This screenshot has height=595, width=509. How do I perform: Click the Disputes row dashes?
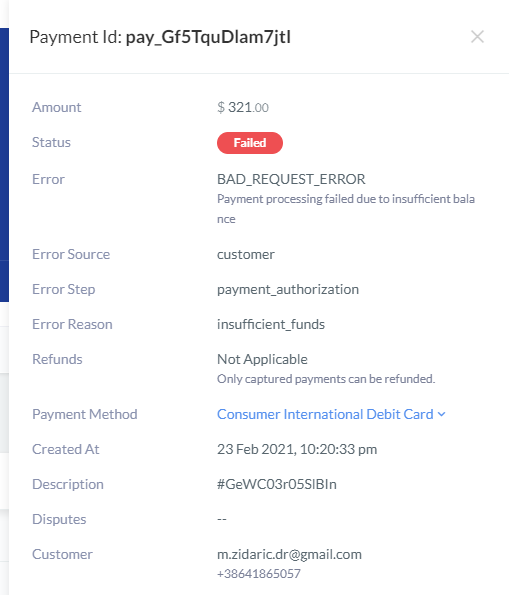[222, 519]
